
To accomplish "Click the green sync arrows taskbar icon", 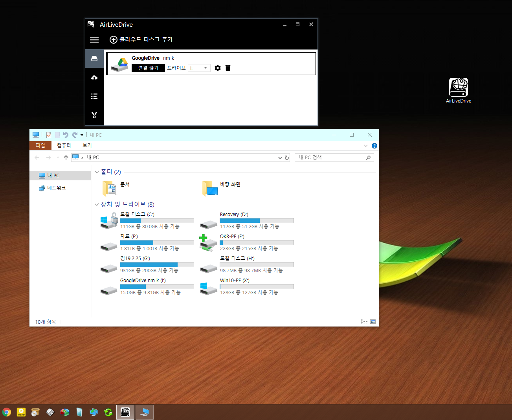I will (108, 412).
